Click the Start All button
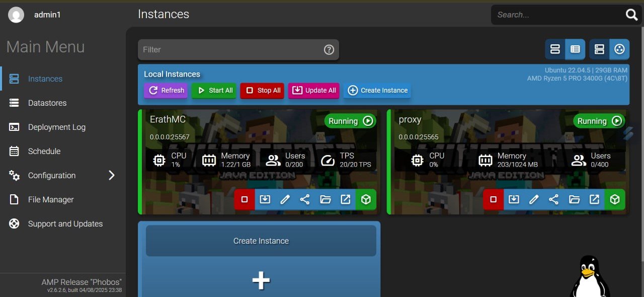 [214, 91]
